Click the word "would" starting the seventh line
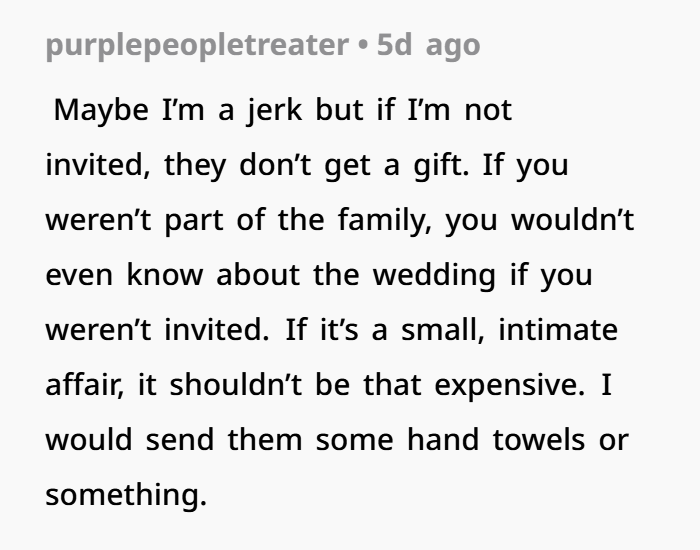This screenshot has width=700, height=550. coord(90,439)
